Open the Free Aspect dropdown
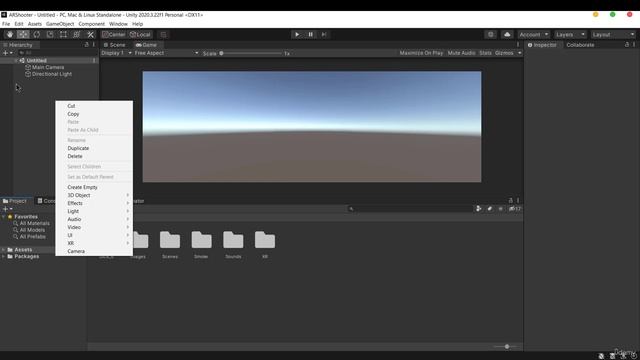Viewport: 640px width, 360px height. point(166,53)
